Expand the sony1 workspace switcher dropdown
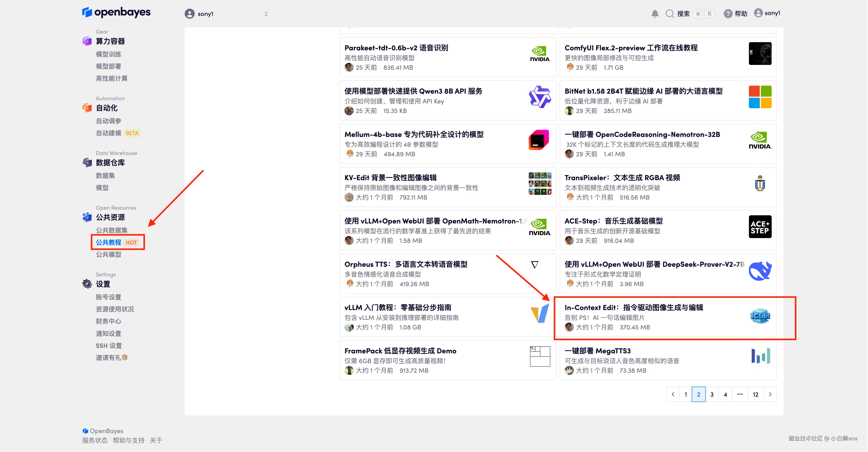The height and width of the screenshot is (452, 868). click(266, 14)
